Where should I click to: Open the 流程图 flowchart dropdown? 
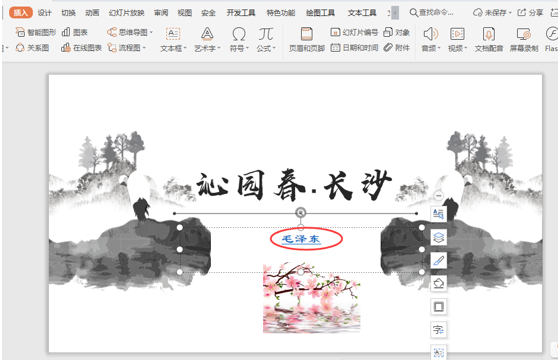click(x=127, y=47)
